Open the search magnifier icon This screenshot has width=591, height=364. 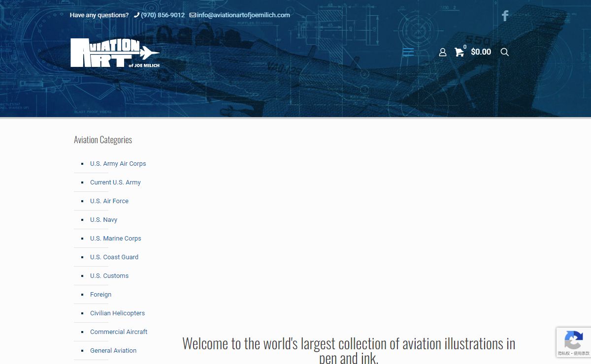pos(504,52)
